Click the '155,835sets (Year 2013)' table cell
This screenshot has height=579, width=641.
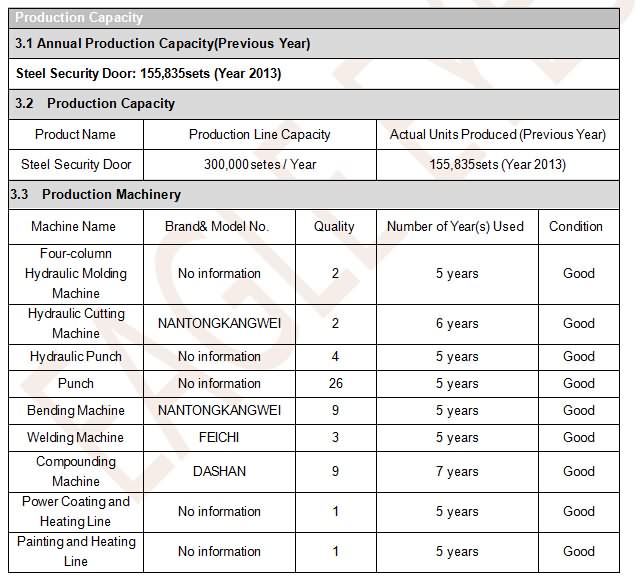[x=498, y=164]
